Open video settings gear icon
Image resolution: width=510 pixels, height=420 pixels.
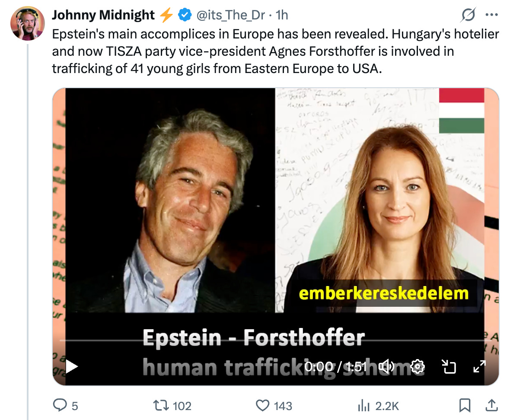pos(418,367)
